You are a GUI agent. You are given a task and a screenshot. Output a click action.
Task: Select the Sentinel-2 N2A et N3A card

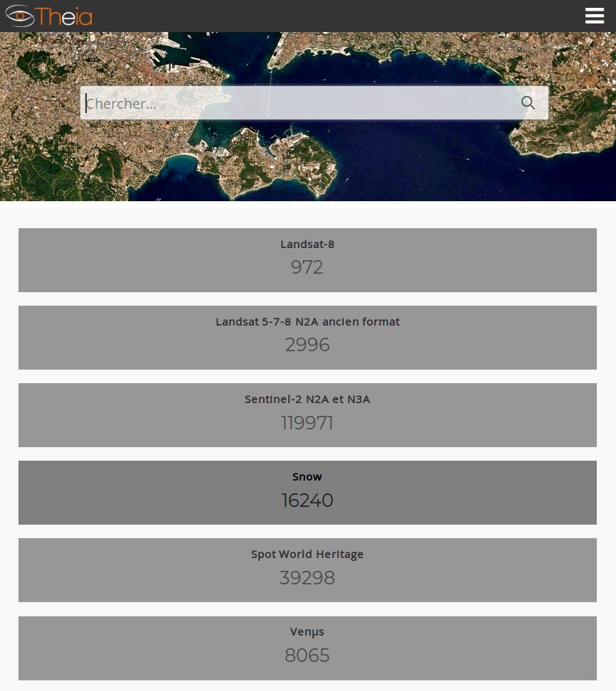[307, 415]
